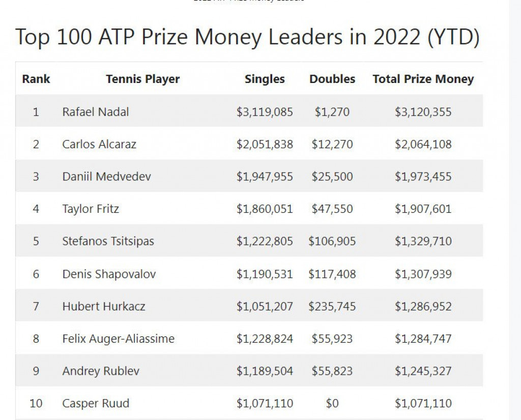This screenshot has height=420, width=521.
Task: Click Alcaraz's singles amount $2,051,838
Action: [x=265, y=144]
